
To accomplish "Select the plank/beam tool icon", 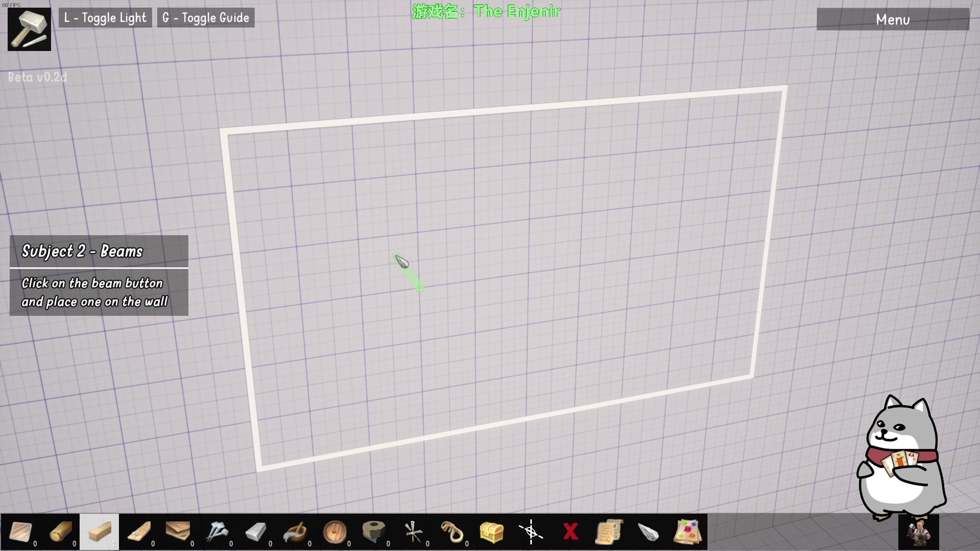I will 99,532.
